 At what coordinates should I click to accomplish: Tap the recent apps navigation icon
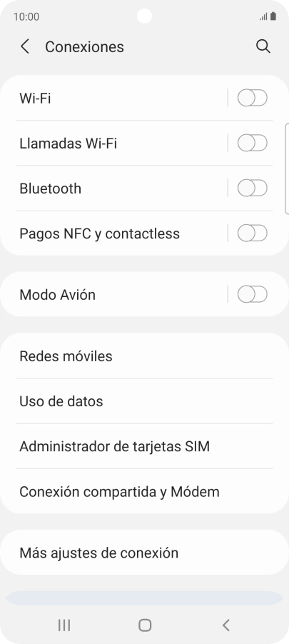64,625
